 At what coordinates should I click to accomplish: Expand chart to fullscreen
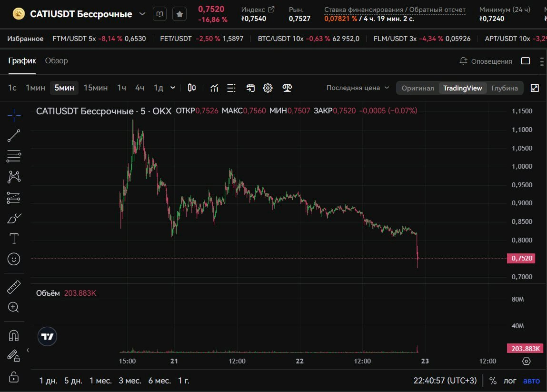pos(535,88)
